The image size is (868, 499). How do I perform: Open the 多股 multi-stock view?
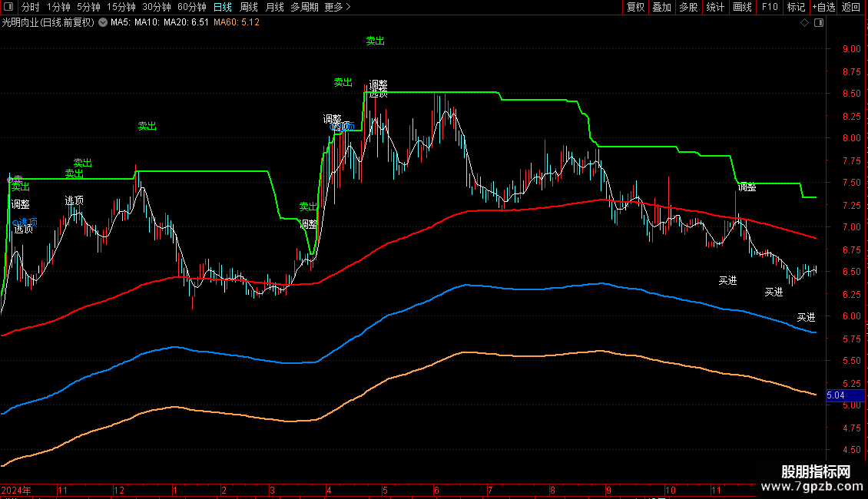coord(688,7)
